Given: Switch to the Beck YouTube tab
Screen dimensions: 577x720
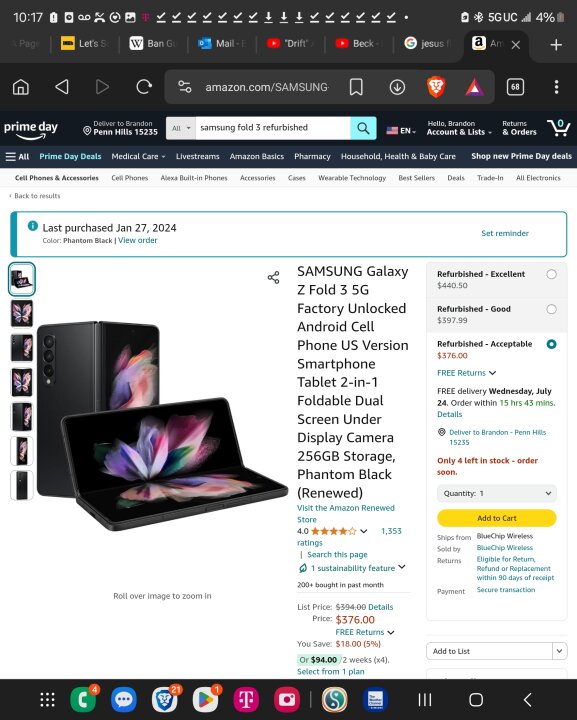Looking at the screenshot, I should coord(359,44).
